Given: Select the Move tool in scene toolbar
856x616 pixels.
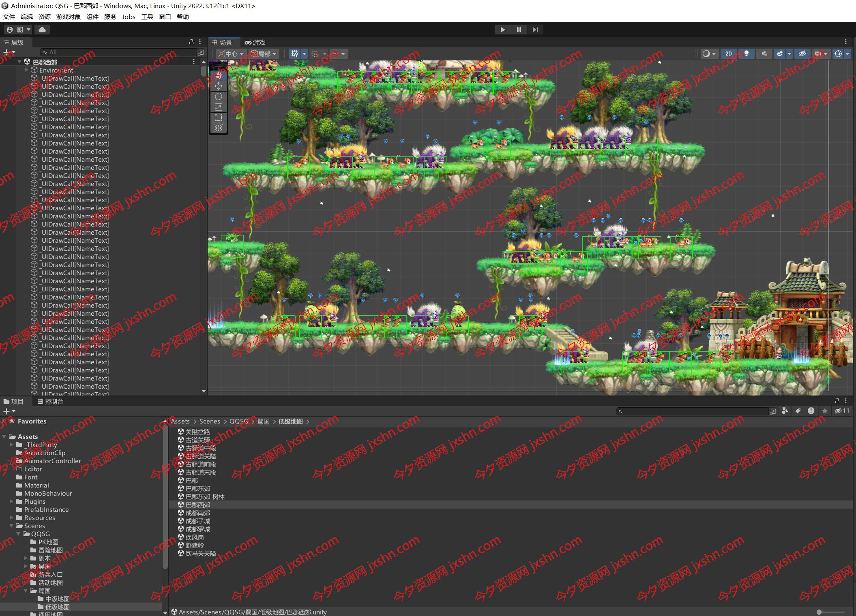Looking at the screenshot, I should click(x=218, y=86).
